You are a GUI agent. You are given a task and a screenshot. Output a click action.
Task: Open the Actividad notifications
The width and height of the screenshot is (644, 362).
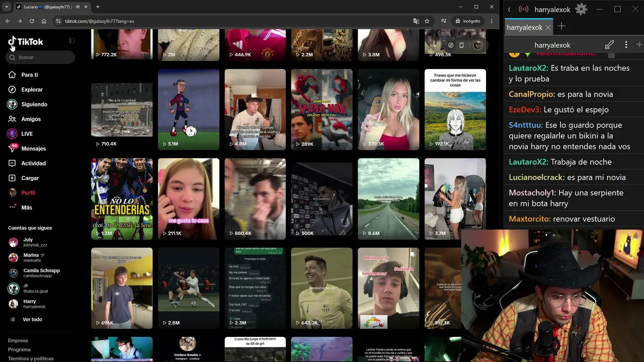(33, 163)
